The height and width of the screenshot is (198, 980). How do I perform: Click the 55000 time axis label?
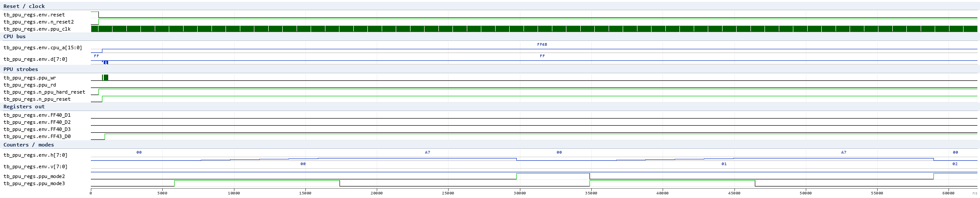coord(877,193)
